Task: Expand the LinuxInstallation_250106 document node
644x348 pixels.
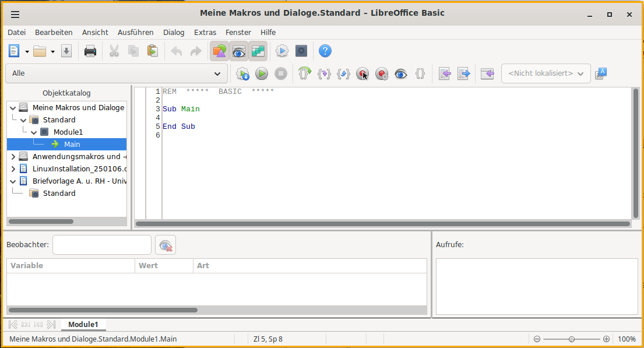Action: click(13, 169)
